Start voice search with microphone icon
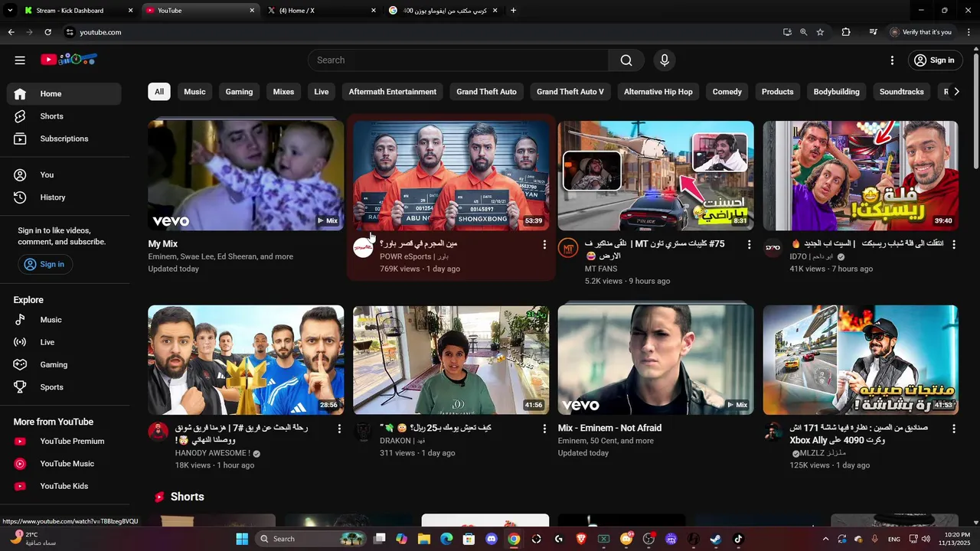This screenshot has height=551, width=980. coord(664,60)
